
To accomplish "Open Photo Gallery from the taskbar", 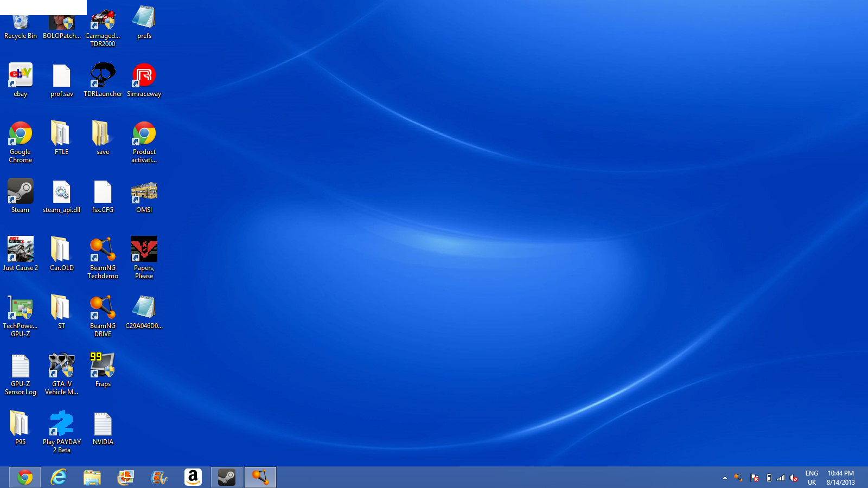I will (x=126, y=477).
